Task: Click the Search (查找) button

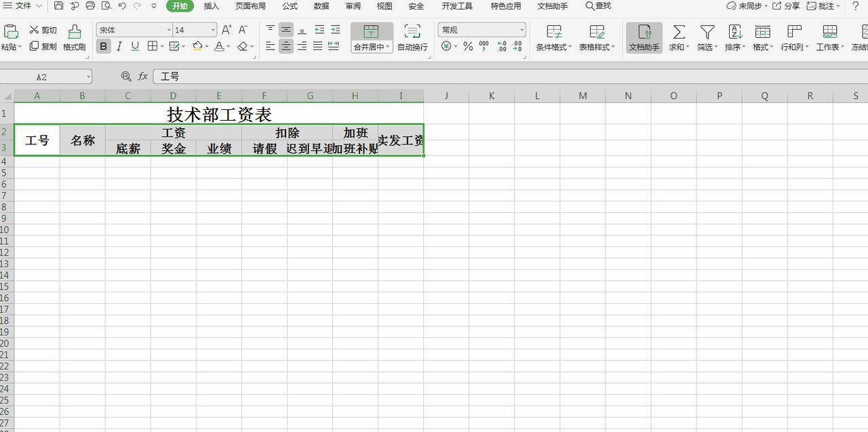Action: click(598, 6)
